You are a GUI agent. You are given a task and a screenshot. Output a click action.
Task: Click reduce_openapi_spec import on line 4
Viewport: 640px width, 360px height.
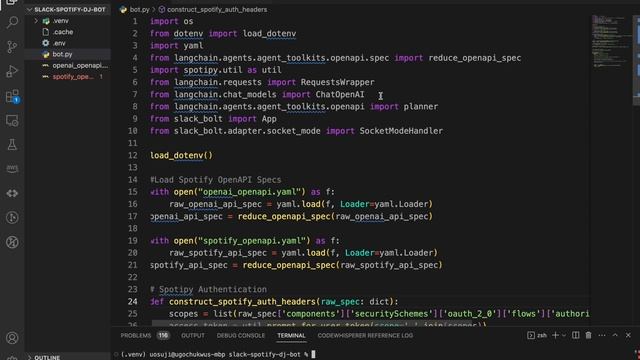coord(475,58)
